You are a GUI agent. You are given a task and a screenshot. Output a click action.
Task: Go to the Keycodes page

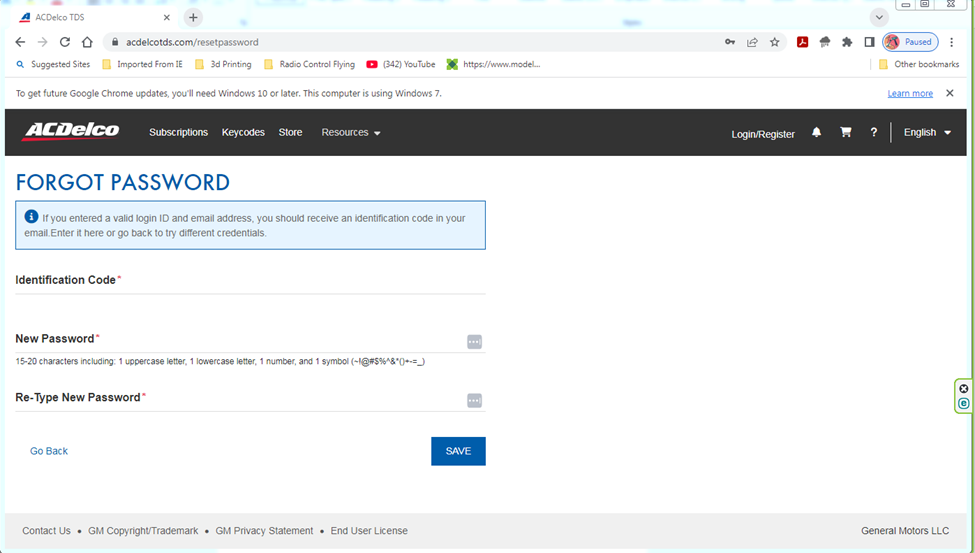[243, 132]
